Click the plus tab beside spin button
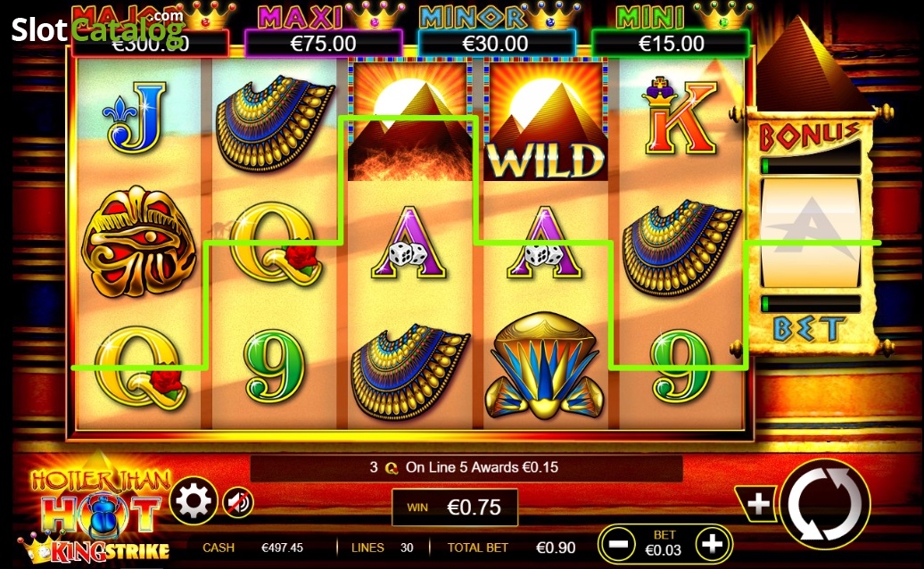The image size is (924, 569). coord(758,504)
